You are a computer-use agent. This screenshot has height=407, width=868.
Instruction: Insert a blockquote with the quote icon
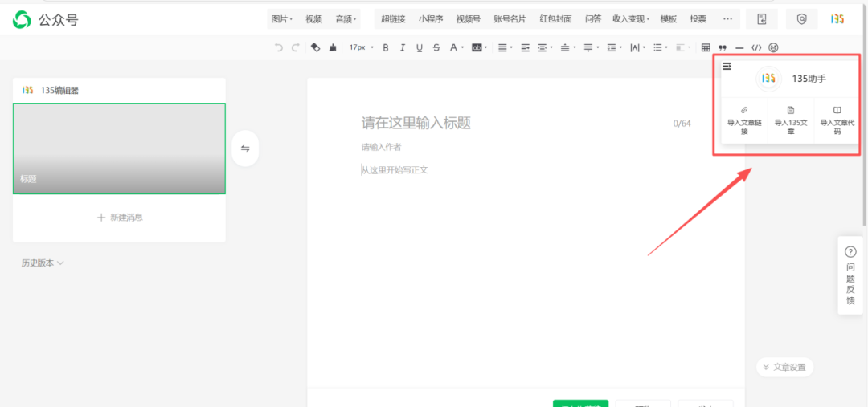point(722,48)
